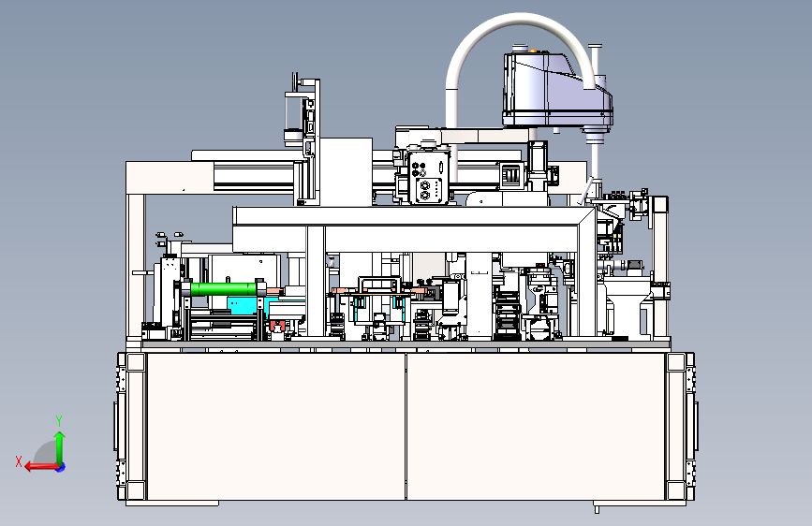Click the red X axis arrow of the triad
812x526 pixels.
coord(41,467)
